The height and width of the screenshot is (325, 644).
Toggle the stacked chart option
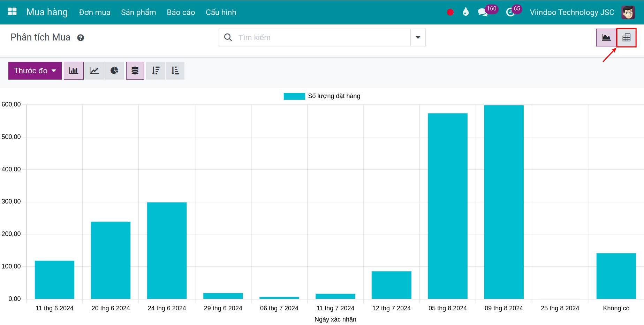pos(135,71)
